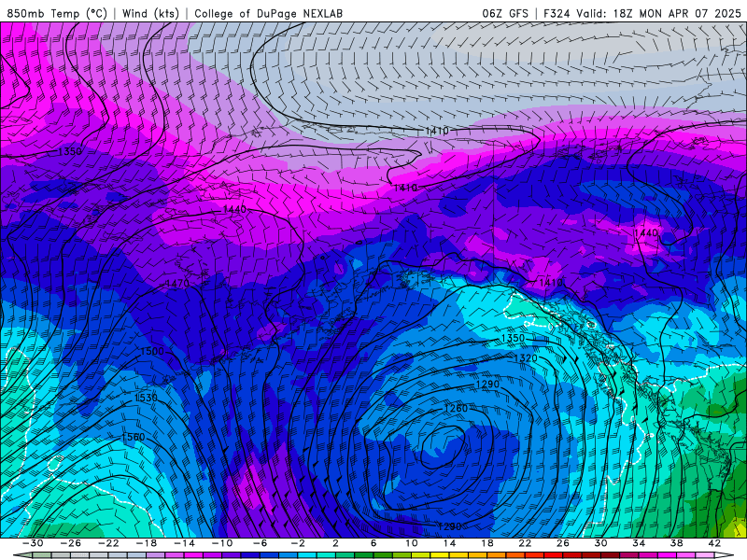The width and height of the screenshot is (747, 560).
Task: Select the "Wind (kts)" header label
Action: 150,13
